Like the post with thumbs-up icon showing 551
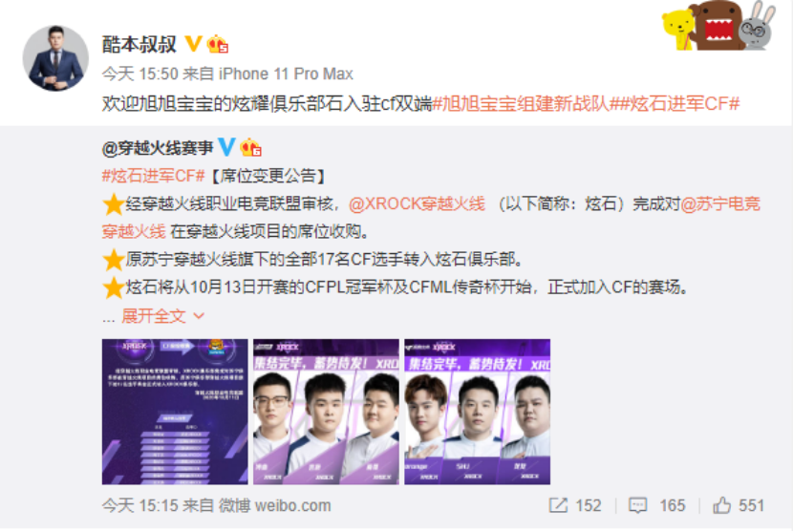 pos(721,504)
